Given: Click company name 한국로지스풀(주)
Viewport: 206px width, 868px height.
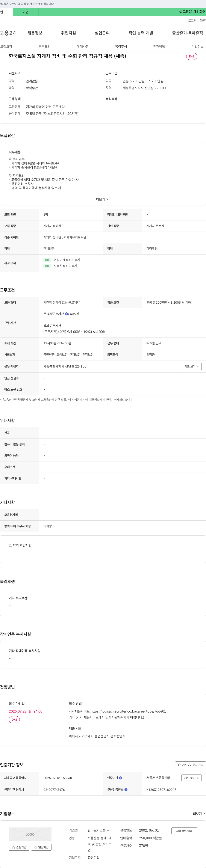Looking at the screenshot, I should (99, 830).
